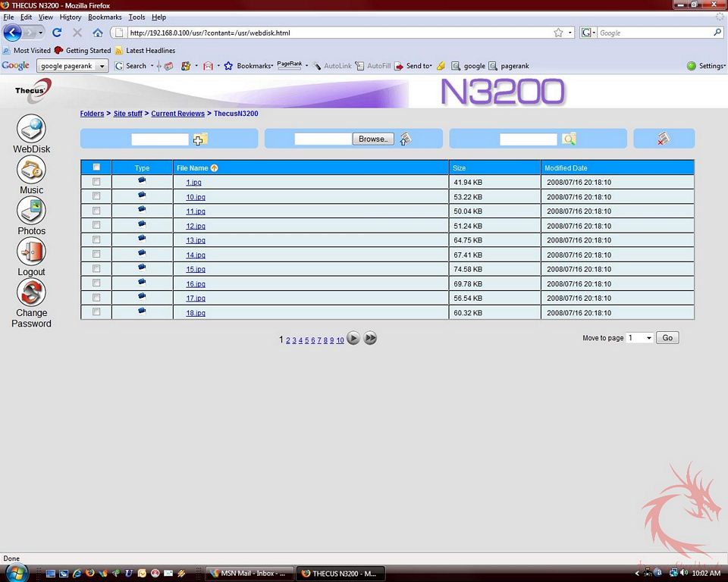This screenshot has height=582, width=728.
Task: Click the Google toolbar Settings icon
Action: tap(692, 66)
